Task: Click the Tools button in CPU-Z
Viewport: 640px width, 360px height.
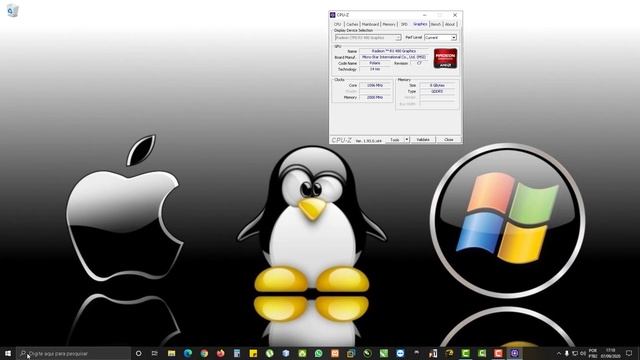Action: pos(395,140)
